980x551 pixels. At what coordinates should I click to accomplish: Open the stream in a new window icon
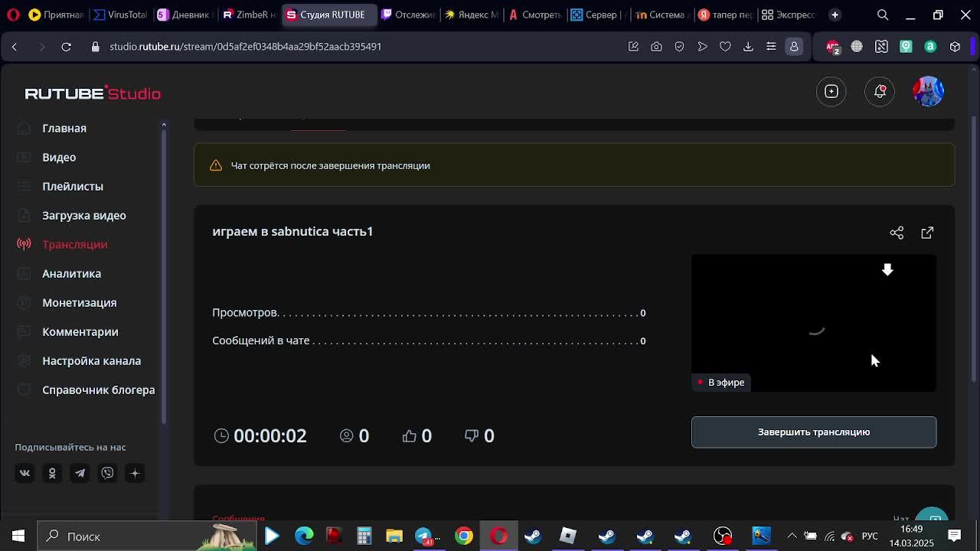(927, 233)
